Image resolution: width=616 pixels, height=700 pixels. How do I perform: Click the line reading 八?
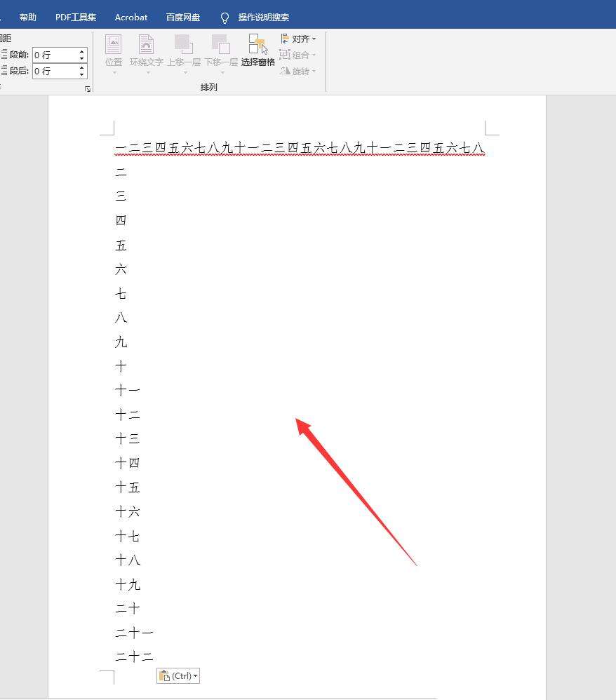[x=121, y=318]
